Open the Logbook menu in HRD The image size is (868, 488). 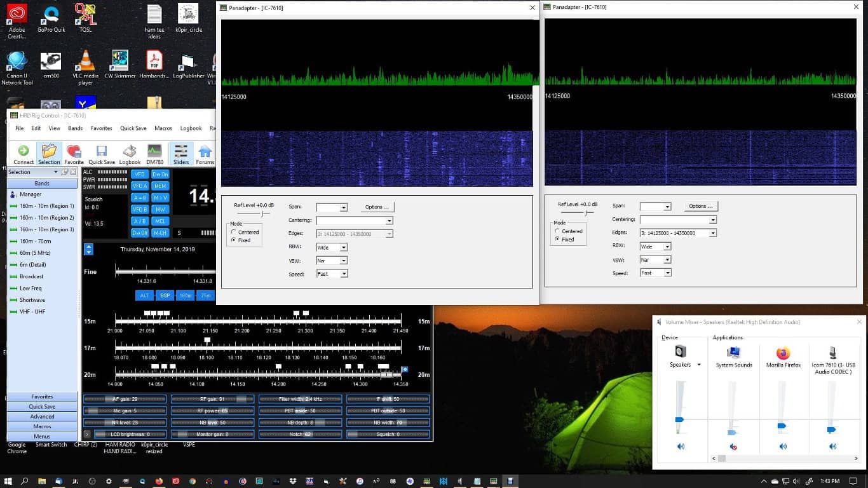click(x=191, y=128)
